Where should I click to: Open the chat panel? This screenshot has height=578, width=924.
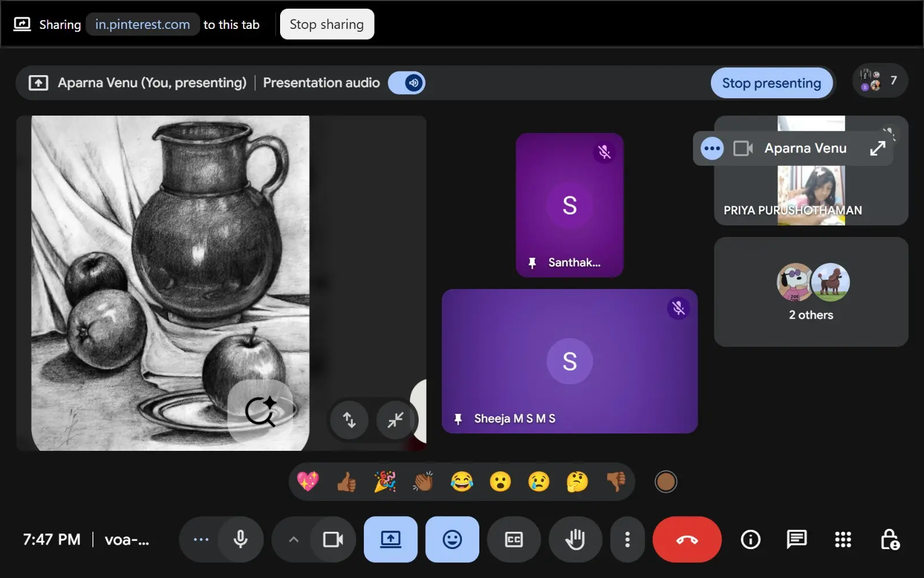point(797,539)
